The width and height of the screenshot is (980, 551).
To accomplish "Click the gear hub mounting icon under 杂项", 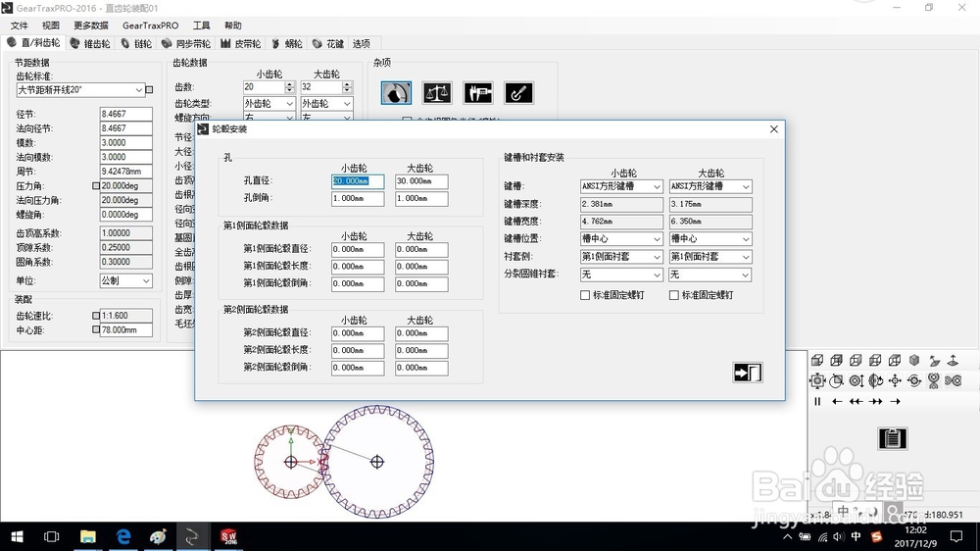I will [x=396, y=93].
